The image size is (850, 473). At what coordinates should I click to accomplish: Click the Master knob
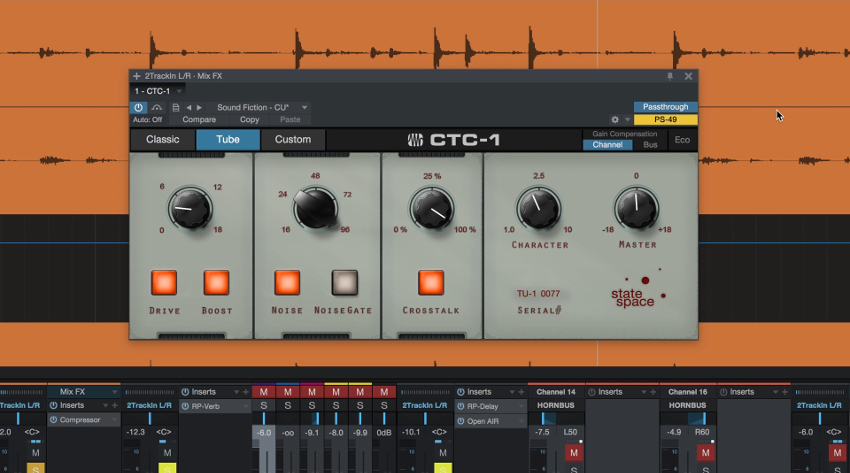636,210
